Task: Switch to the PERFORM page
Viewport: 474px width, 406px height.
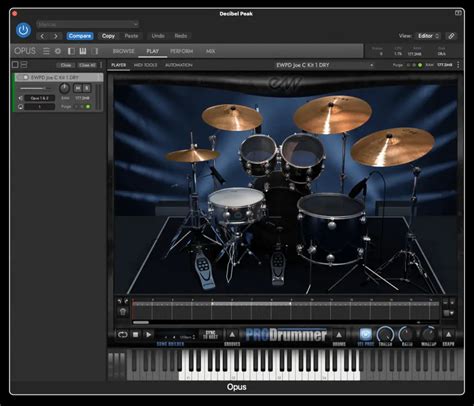Action: click(x=181, y=51)
